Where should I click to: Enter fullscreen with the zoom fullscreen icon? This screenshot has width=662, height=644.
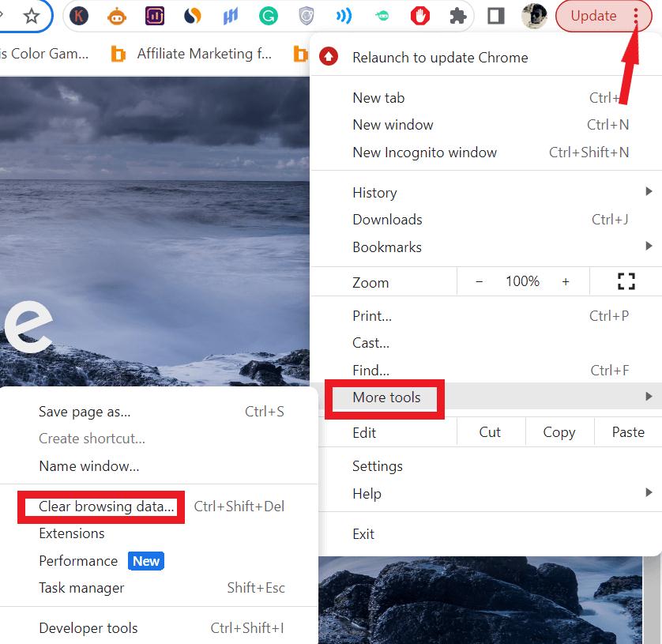[626, 281]
